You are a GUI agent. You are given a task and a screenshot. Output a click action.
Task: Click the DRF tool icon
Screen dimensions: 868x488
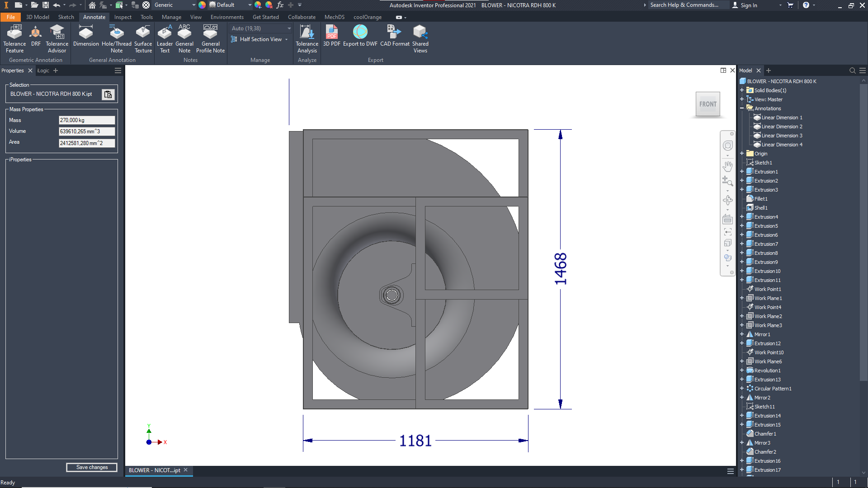(x=36, y=33)
